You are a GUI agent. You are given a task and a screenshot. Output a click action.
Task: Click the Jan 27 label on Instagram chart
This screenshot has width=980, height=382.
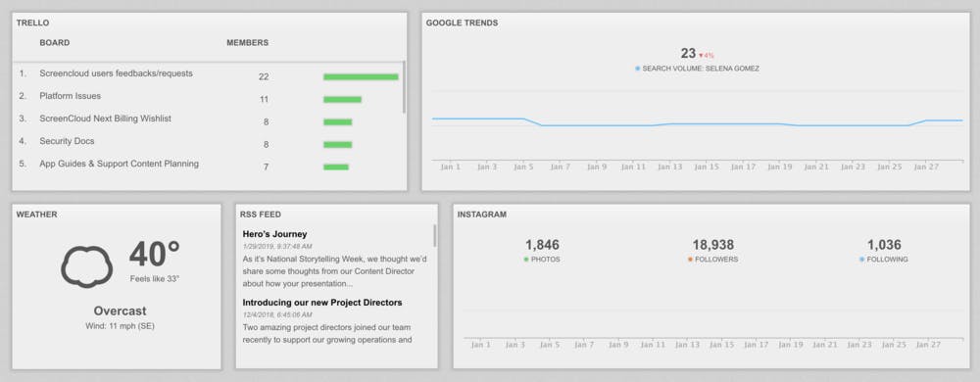click(927, 345)
